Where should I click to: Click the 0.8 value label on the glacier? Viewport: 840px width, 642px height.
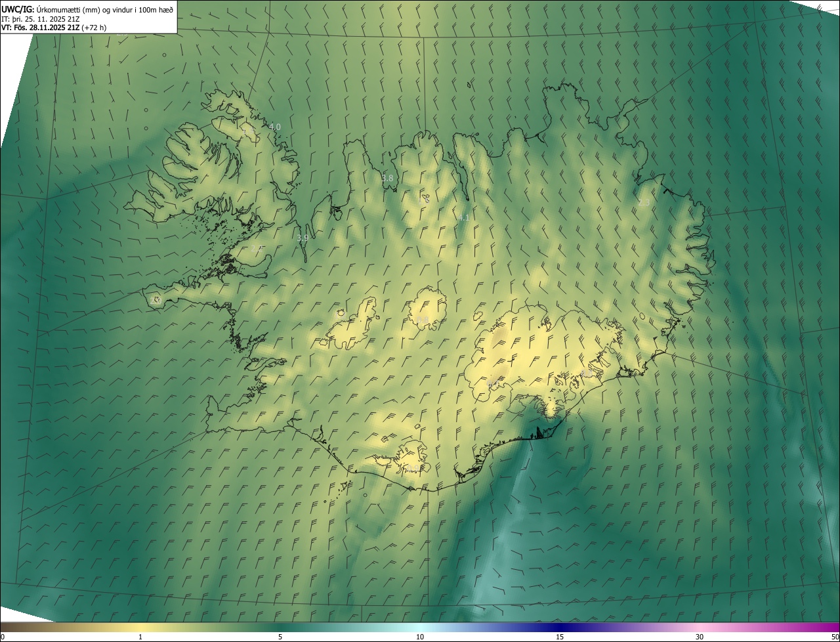[x=422, y=320]
